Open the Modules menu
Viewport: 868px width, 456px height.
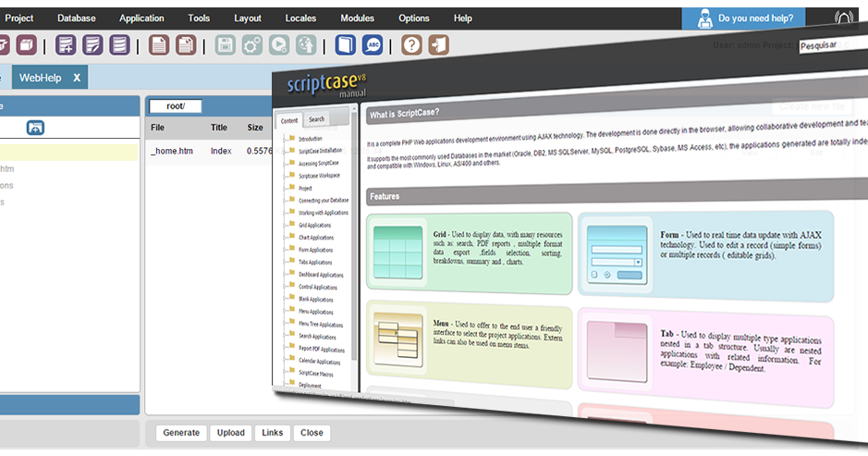click(x=357, y=18)
